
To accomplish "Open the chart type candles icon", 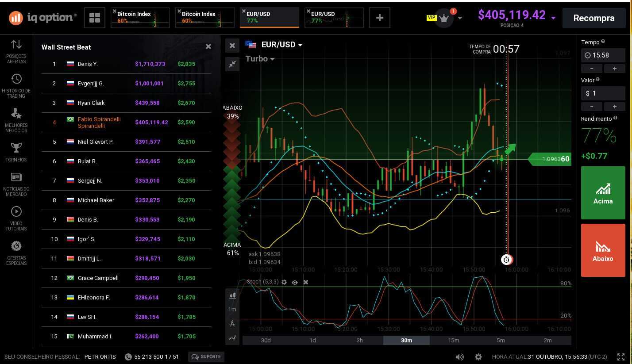I will click(232, 295).
